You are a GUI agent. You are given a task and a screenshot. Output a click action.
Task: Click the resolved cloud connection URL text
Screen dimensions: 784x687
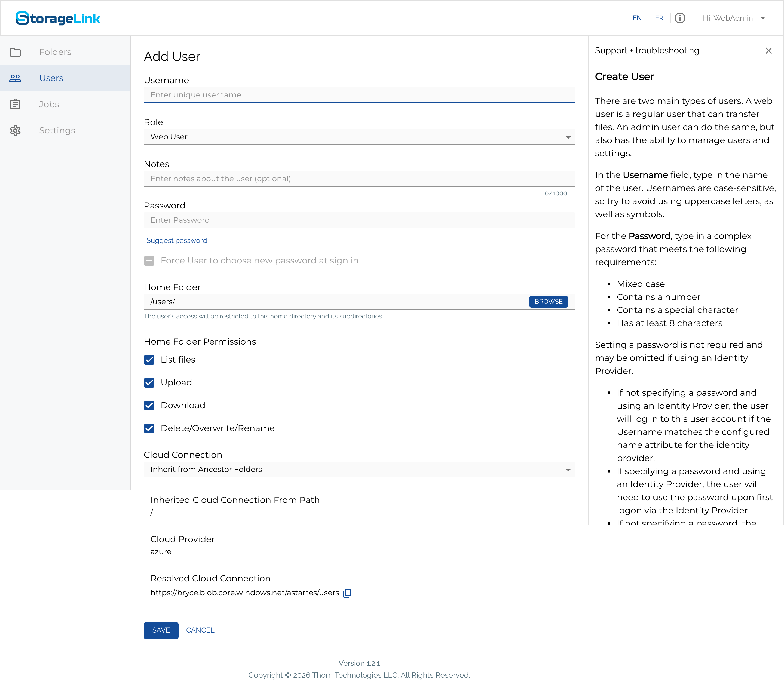(245, 593)
